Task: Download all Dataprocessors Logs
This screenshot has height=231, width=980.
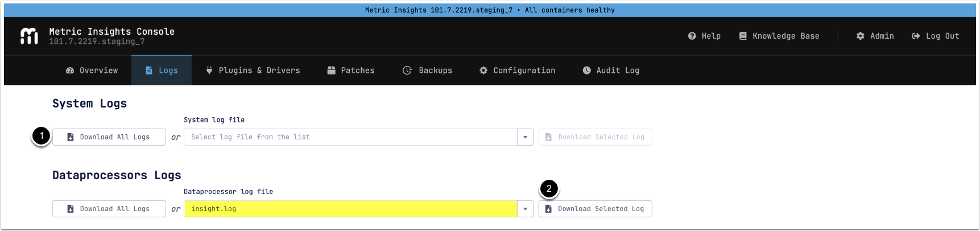Action: click(x=109, y=209)
